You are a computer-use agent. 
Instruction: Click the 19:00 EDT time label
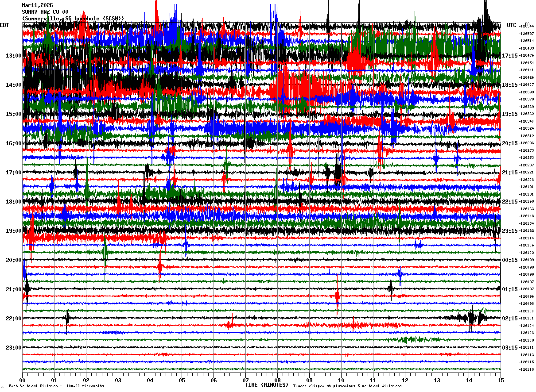[14, 231]
